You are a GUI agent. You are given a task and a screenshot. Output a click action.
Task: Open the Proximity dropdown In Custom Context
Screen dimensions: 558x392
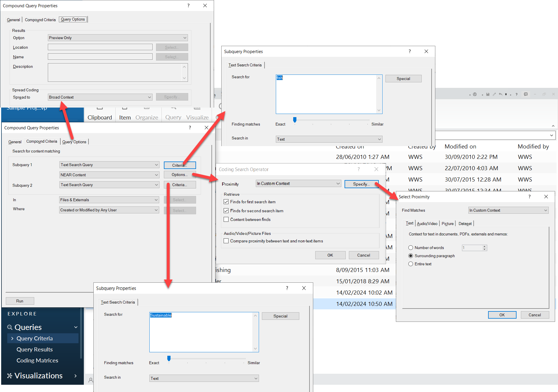click(x=298, y=184)
